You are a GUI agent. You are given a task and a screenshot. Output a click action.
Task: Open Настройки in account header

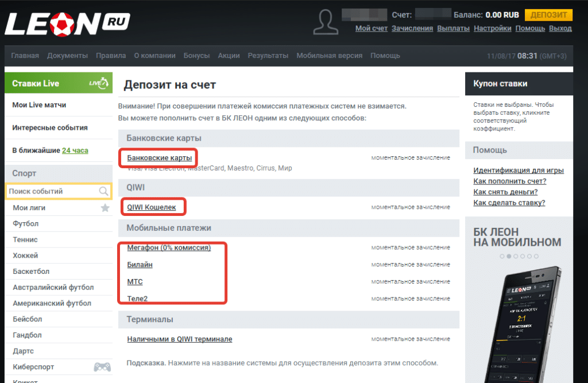(x=492, y=29)
